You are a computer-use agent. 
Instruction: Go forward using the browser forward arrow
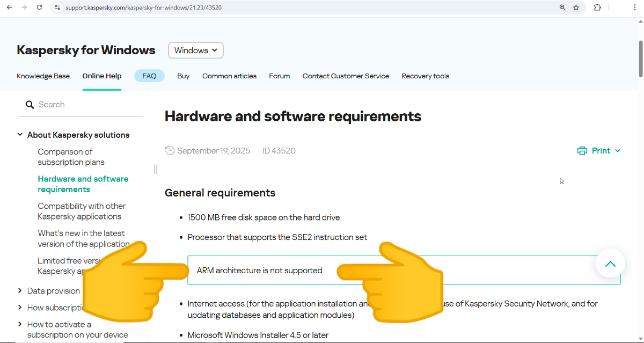point(24,8)
